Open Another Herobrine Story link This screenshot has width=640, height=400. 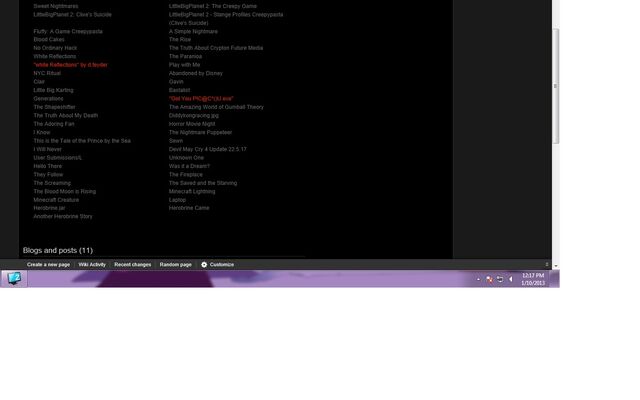[x=63, y=216]
